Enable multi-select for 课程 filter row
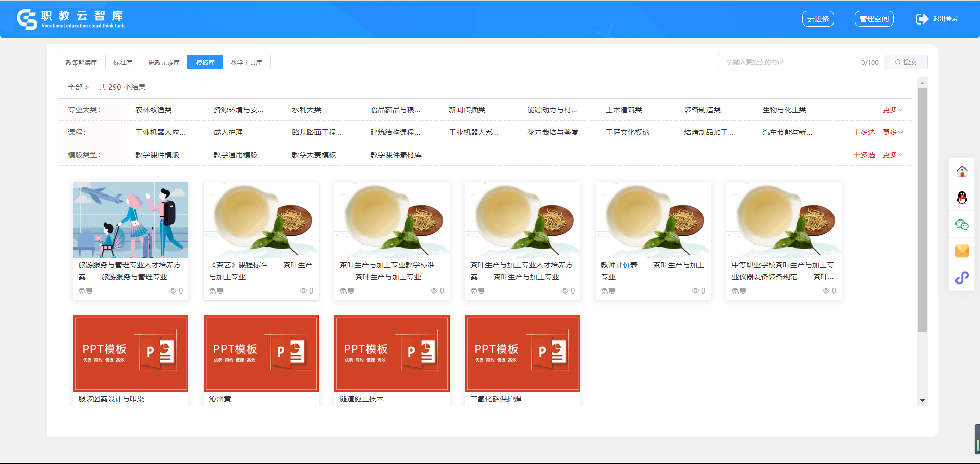 point(864,132)
